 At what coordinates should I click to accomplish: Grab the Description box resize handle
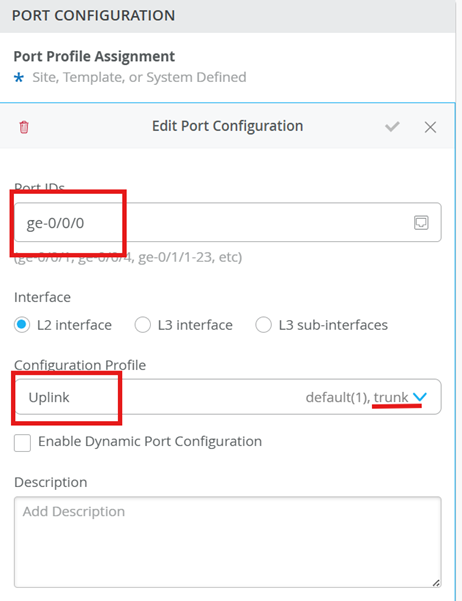point(436,583)
